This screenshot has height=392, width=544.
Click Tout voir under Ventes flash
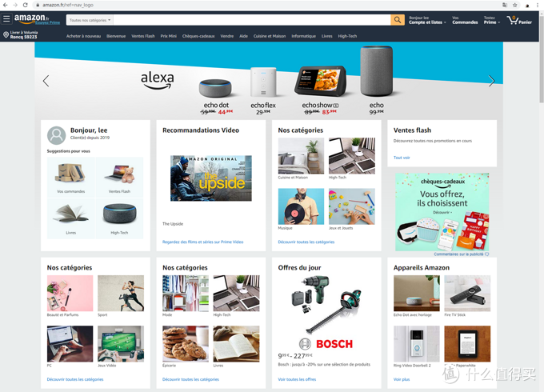click(x=402, y=158)
